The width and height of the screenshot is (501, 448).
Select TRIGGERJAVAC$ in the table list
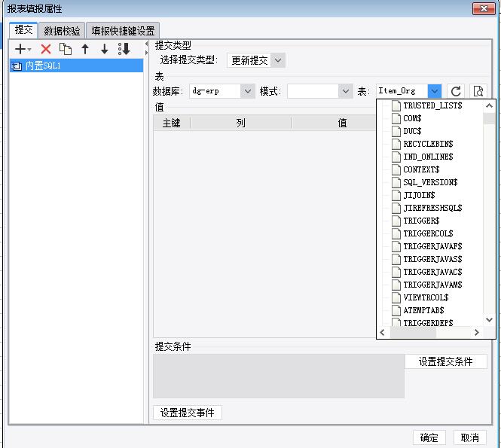pyautogui.click(x=432, y=272)
